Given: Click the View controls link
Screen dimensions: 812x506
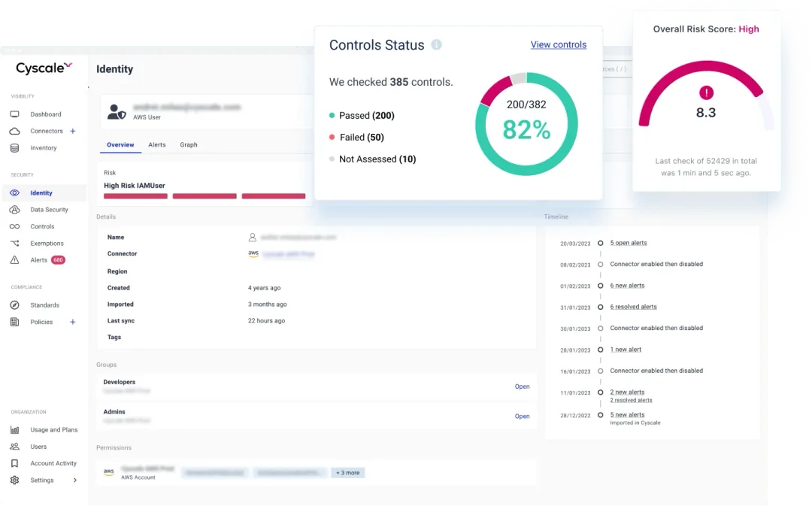Looking at the screenshot, I should pyautogui.click(x=558, y=45).
